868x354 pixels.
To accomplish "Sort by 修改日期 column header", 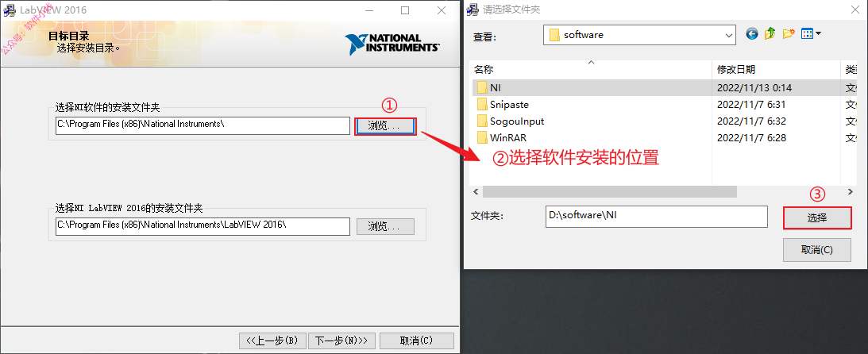I will (776, 70).
